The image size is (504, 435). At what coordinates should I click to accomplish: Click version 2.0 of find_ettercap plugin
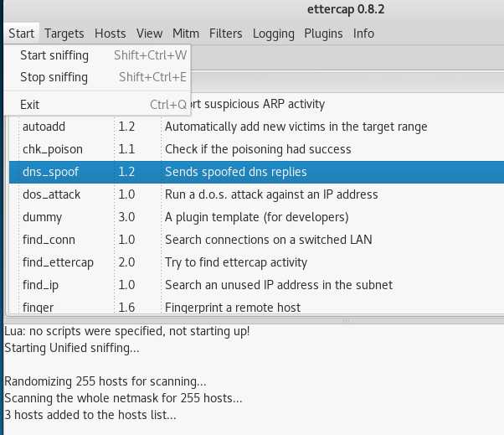click(126, 262)
